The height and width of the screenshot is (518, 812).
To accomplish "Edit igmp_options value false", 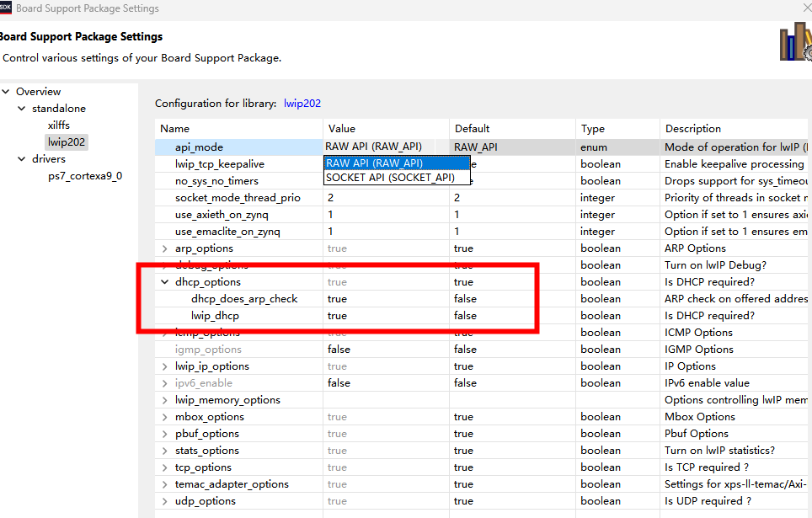I will 387,350.
